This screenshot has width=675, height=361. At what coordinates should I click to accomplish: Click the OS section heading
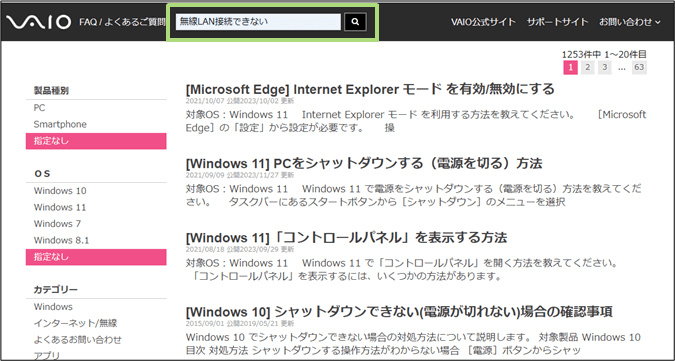click(42, 173)
